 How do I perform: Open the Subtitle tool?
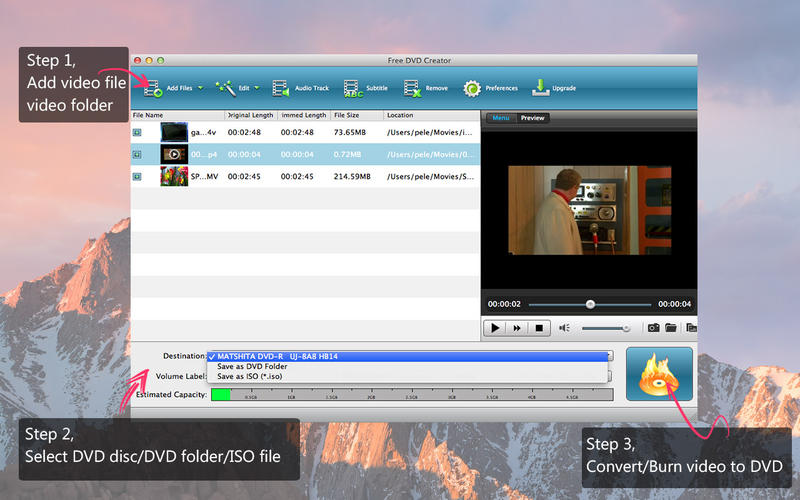[353, 89]
